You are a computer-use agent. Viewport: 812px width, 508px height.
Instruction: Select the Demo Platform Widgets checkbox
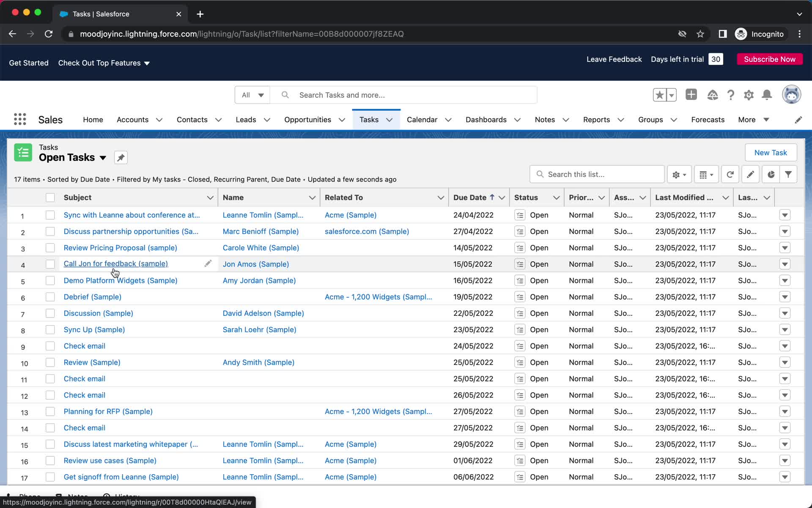[50, 281]
